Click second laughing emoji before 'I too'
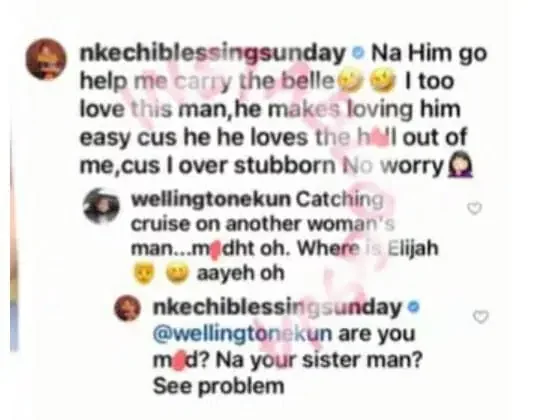557x420 pixels. (x=383, y=81)
